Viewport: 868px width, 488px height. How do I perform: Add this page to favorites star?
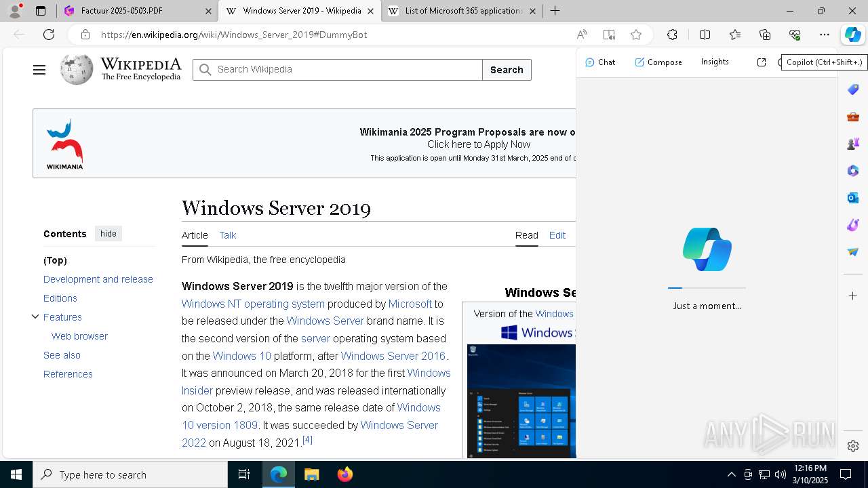636,35
